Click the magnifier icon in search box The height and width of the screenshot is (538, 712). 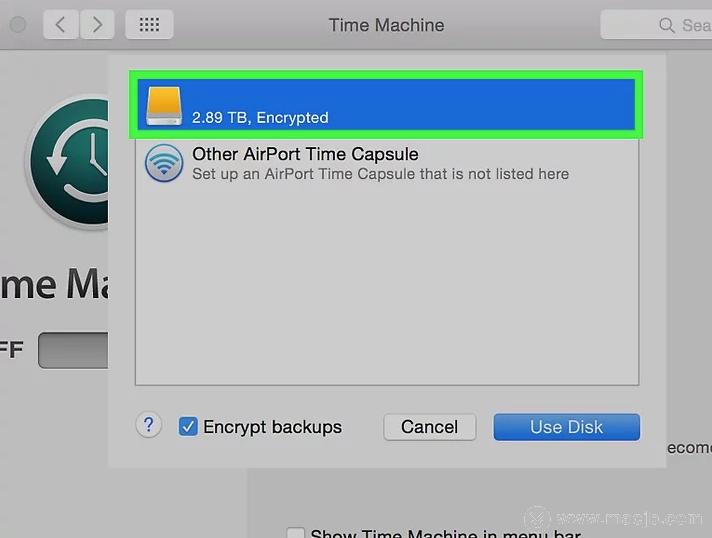click(x=666, y=25)
